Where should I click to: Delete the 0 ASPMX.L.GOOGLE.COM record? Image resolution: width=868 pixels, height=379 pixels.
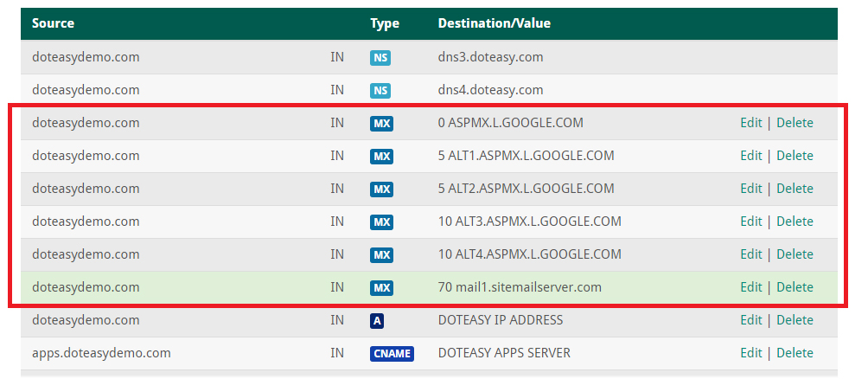(x=795, y=123)
